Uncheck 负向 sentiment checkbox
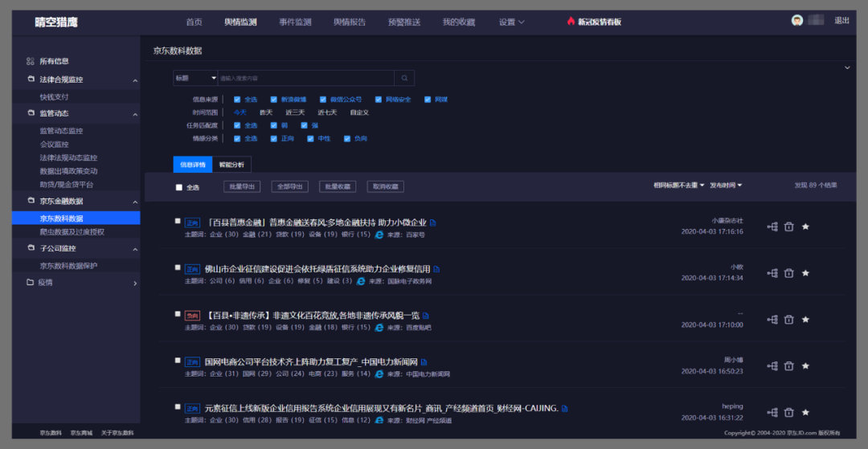This screenshot has width=868, height=449. pos(347,139)
